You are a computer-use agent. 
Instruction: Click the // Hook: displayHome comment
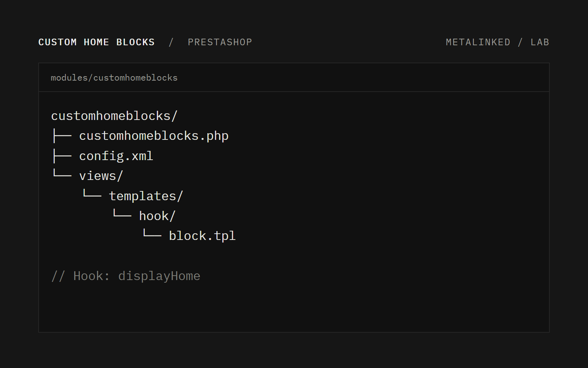126,276
